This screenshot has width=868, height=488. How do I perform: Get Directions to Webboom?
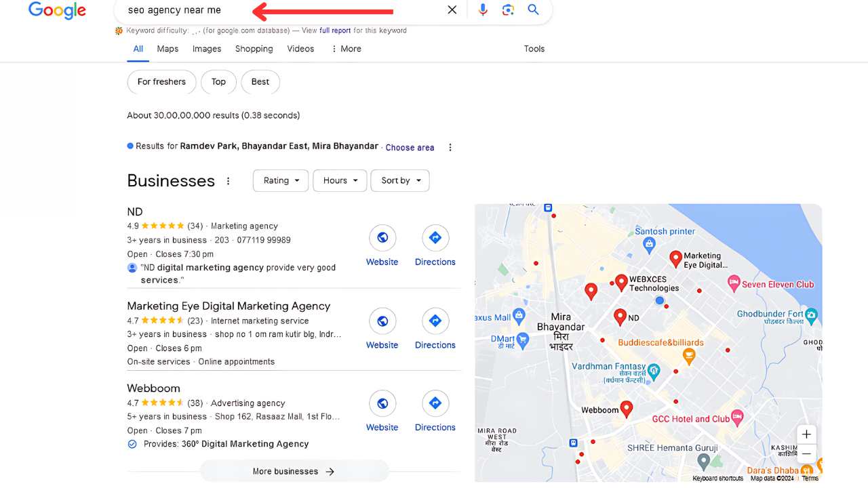(435, 403)
